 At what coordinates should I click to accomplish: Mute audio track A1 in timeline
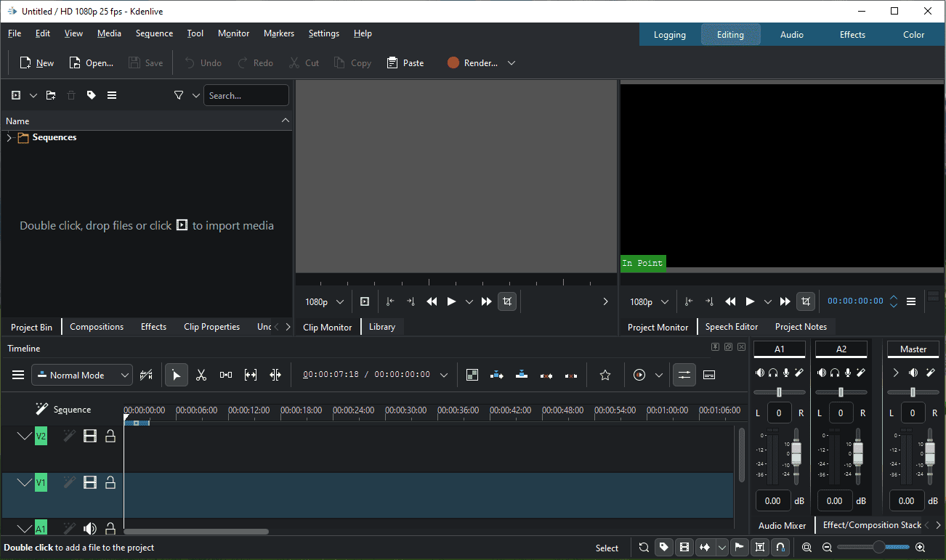click(90, 529)
